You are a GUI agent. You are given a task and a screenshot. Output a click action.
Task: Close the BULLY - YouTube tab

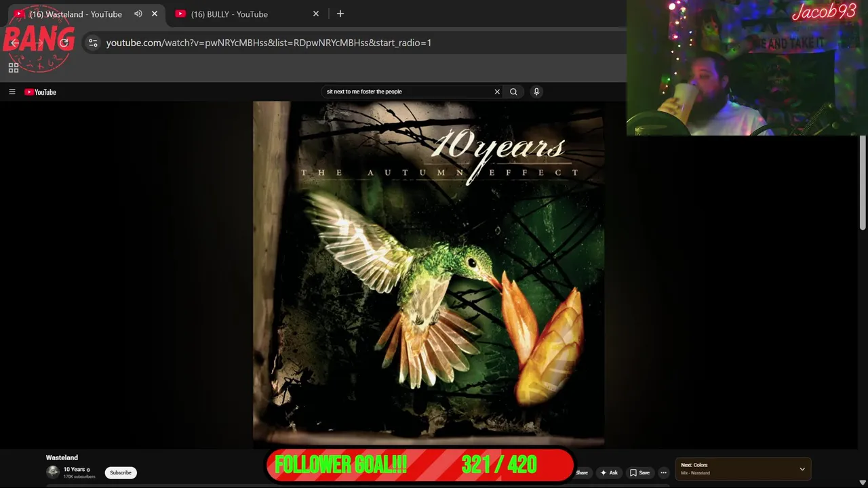pos(316,14)
